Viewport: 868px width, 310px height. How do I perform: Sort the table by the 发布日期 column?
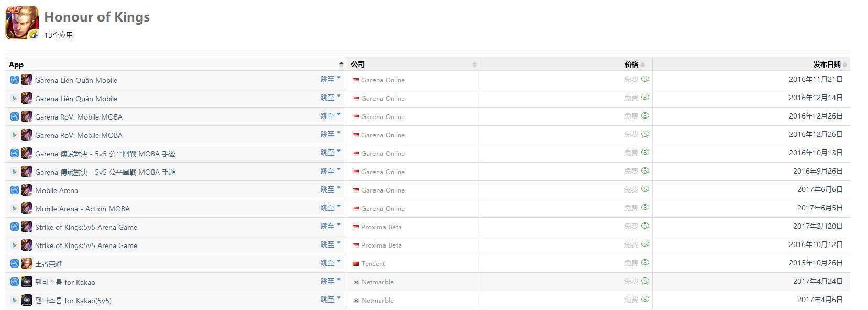pos(751,64)
